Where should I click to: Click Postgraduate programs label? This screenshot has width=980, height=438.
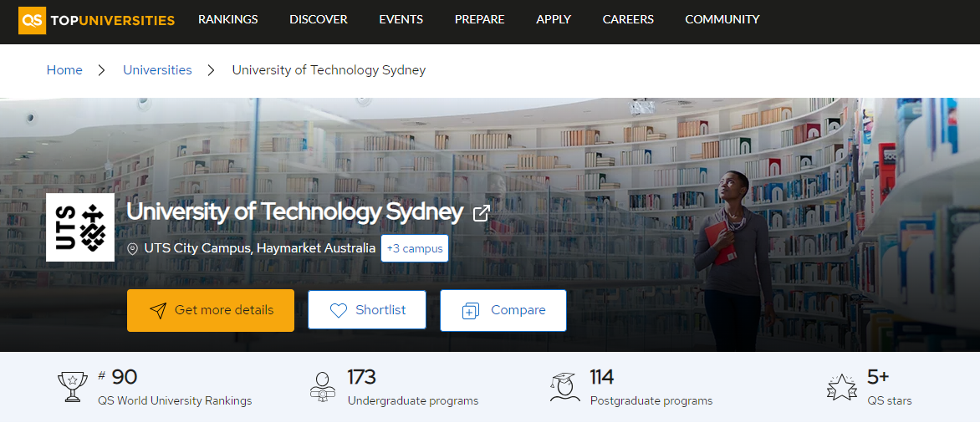(x=651, y=401)
